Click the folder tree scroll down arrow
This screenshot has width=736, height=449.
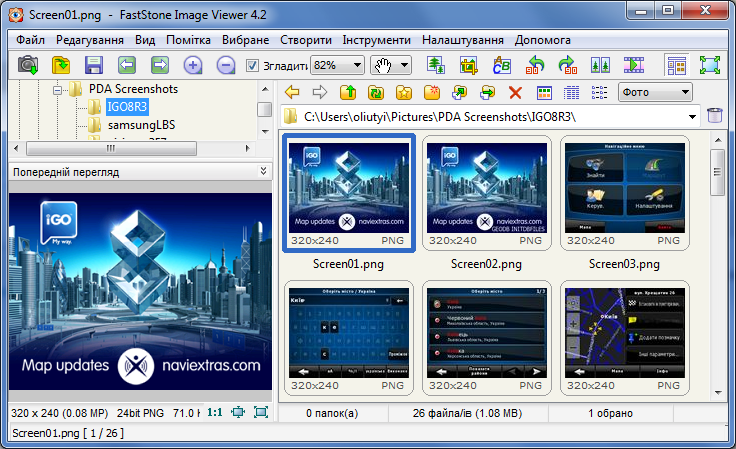(x=265, y=132)
